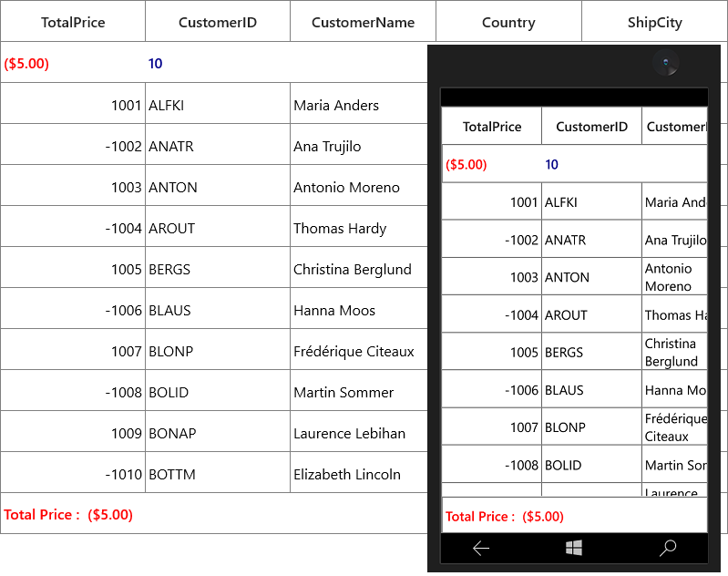Image resolution: width=728 pixels, height=576 pixels.
Task: Click the ALFKI cell in desktop grid
Action: [218, 104]
